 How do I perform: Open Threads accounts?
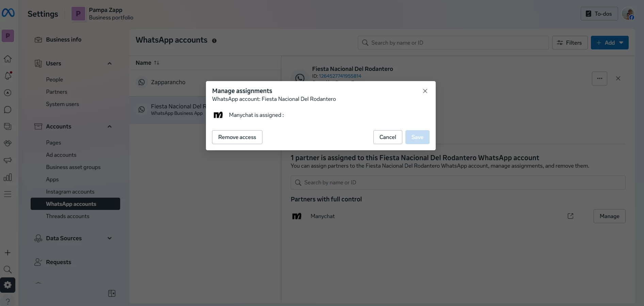(68, 216)
